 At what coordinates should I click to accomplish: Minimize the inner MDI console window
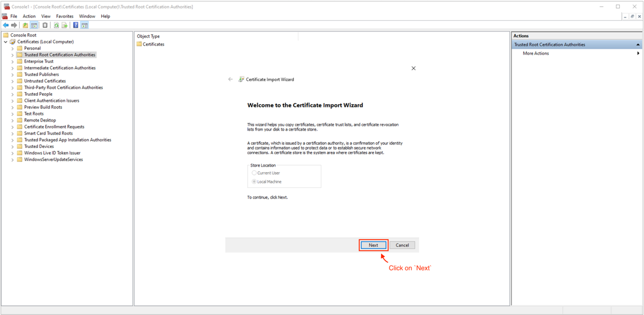[626, 16]
